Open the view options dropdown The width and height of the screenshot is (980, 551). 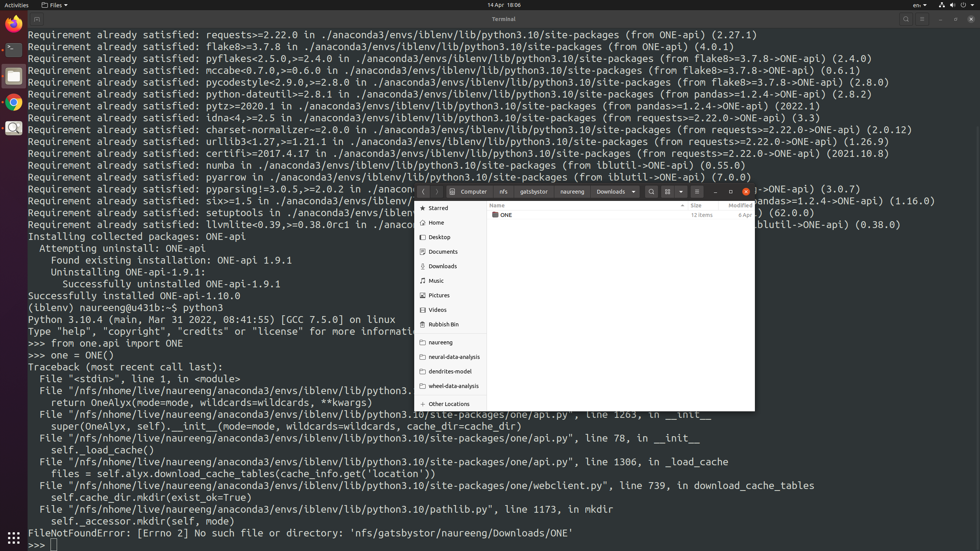pos(681,192)
